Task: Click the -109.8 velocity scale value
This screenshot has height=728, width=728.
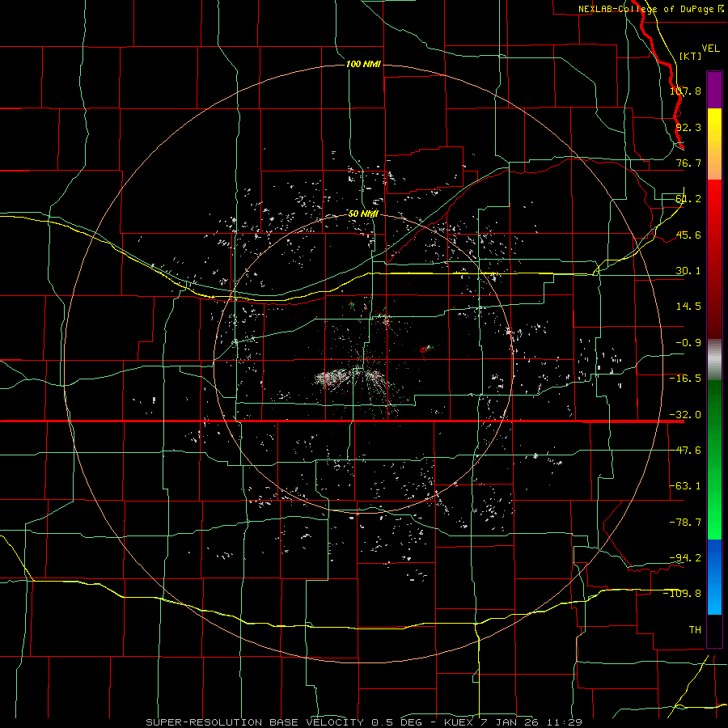Action: pos(683,594)
